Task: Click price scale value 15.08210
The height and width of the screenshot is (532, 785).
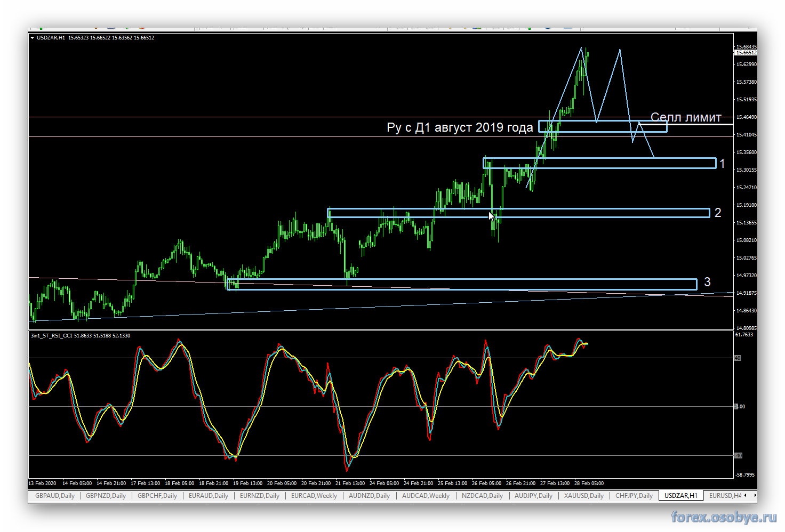Action: point(746,240)
